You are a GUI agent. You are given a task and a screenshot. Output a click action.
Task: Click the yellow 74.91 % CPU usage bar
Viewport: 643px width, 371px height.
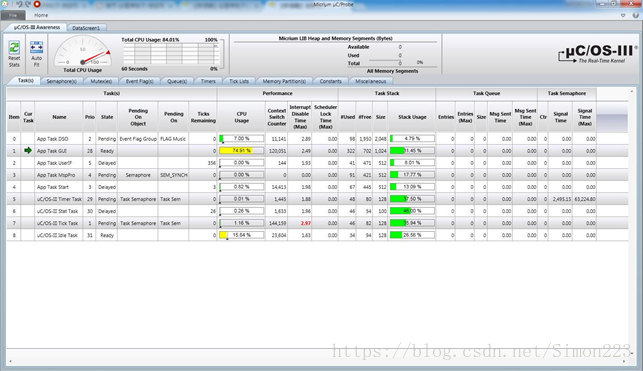click(x=242, y=150)
